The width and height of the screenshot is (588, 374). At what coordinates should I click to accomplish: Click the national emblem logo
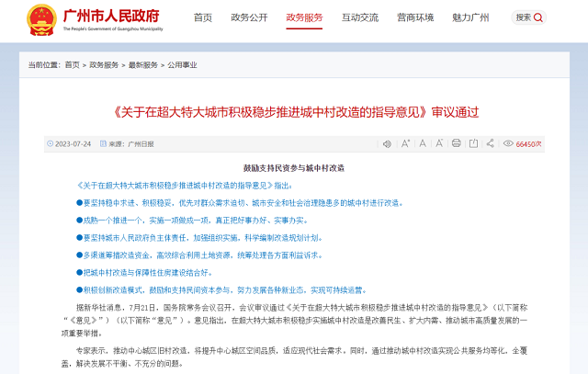(39, 17)
